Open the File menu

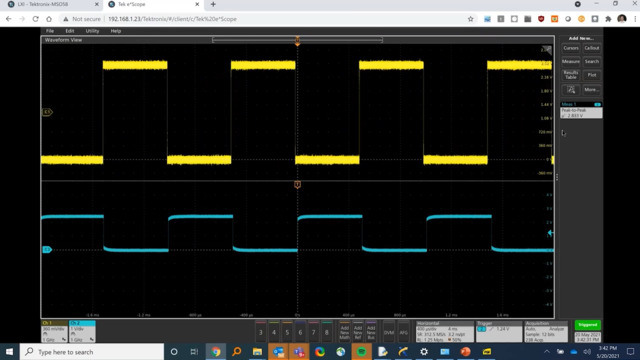50,31
